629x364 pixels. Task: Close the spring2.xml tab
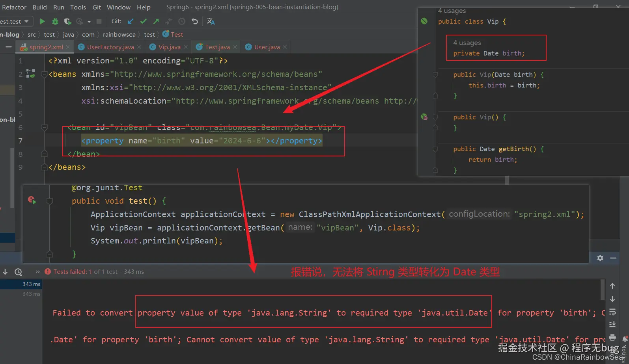68,47
